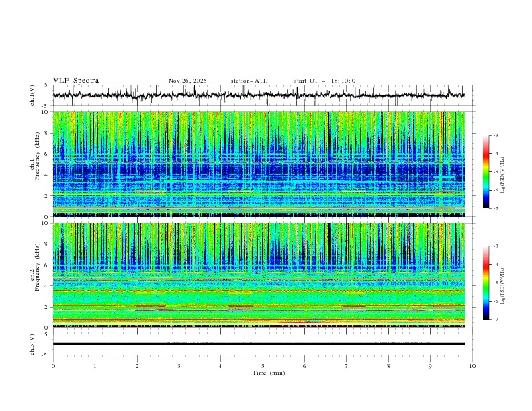Click upper colorbar label 'log(PSD)(V²/Hz)'
The height and width of the screenshot is (411, 532).
pos(504,175)
